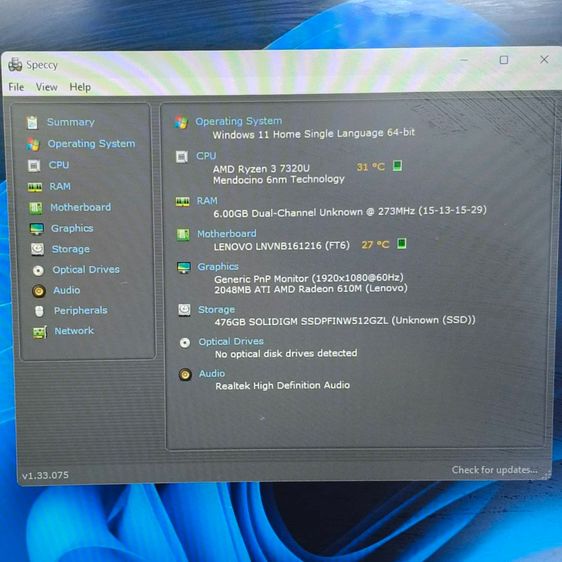Image resolution: width=562 pixels, height=562 pixels.
Task: Open the RAM heading link in summary
Action: click(x=207, y=201)
